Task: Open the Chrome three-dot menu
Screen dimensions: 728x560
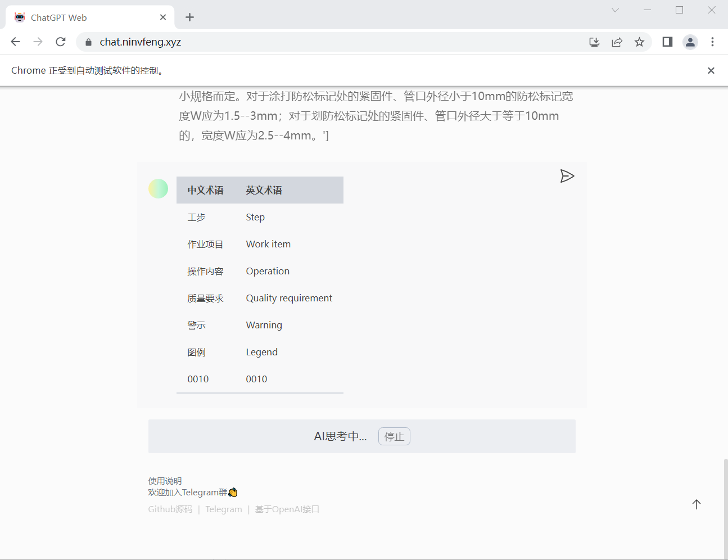Action: coord(712,42)
